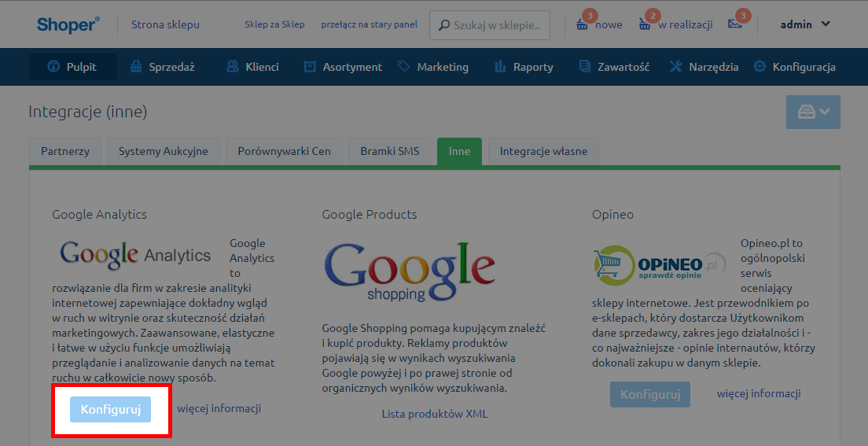Click the Google Analytics section heading
The height and width of the screenshot is (446, 868).
100,215
